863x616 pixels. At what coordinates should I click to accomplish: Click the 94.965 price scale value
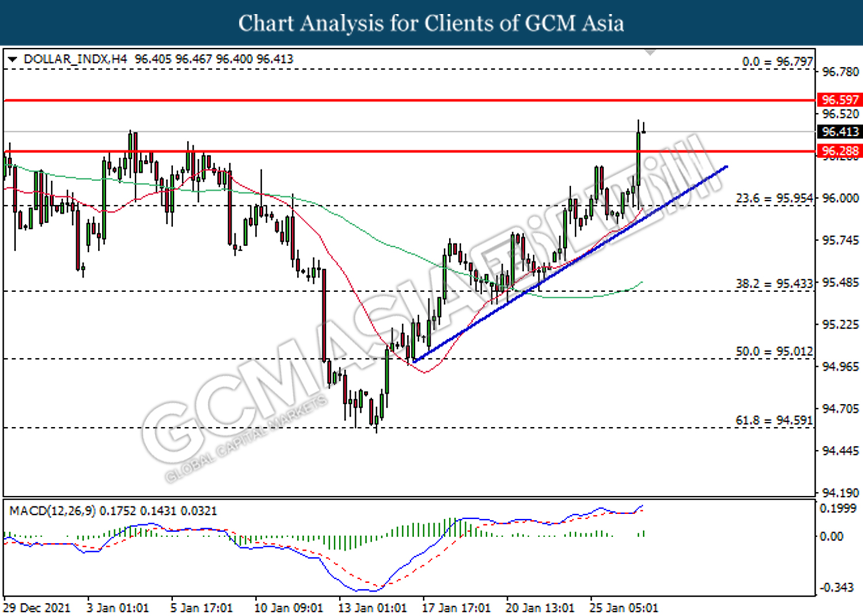click(x=840, y=366)
